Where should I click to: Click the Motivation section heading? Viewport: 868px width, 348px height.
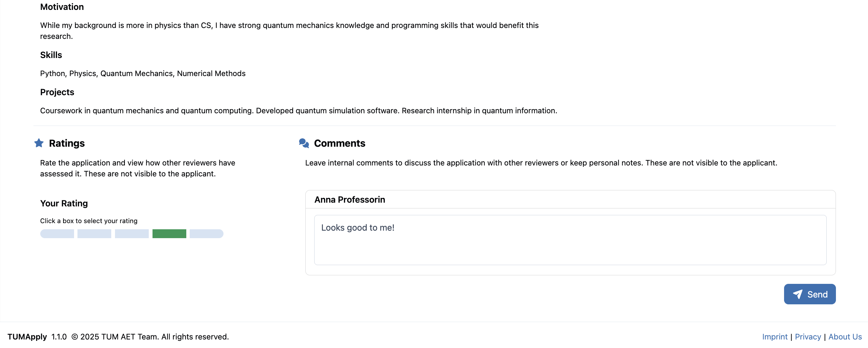coord(62,7)
